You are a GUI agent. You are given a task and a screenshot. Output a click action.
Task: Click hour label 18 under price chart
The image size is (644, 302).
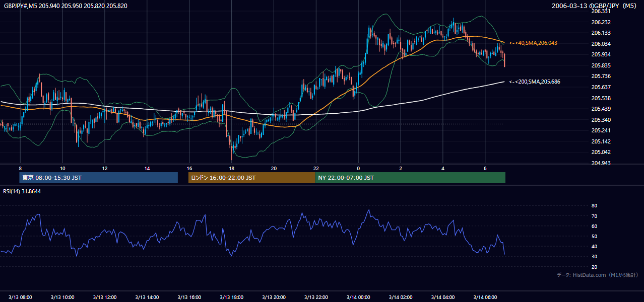pos(232,168)
